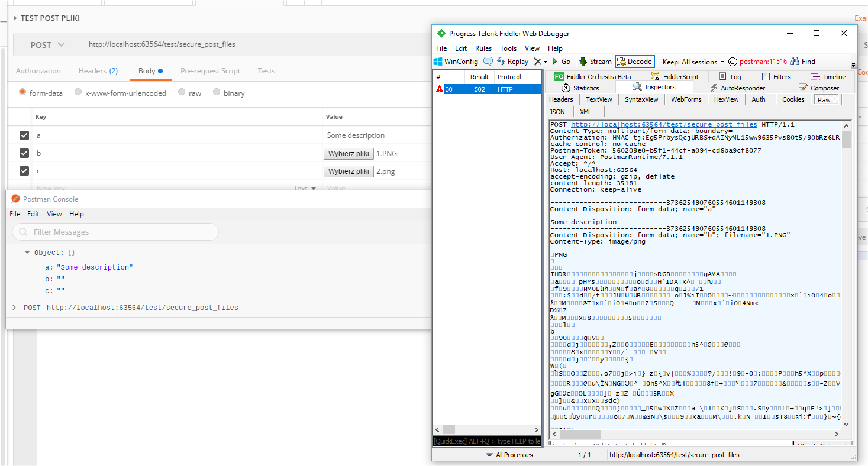Viewport: 868px width, 466px height.
Task: Open Find in Fiddler toolbar
Action: click(x=802, y=61)
